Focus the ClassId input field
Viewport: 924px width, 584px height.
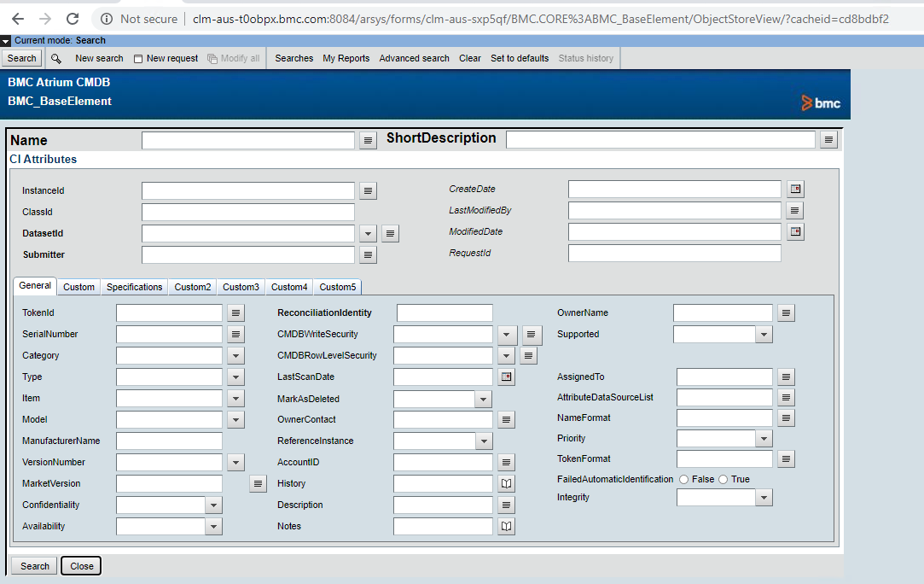(248, 212)
